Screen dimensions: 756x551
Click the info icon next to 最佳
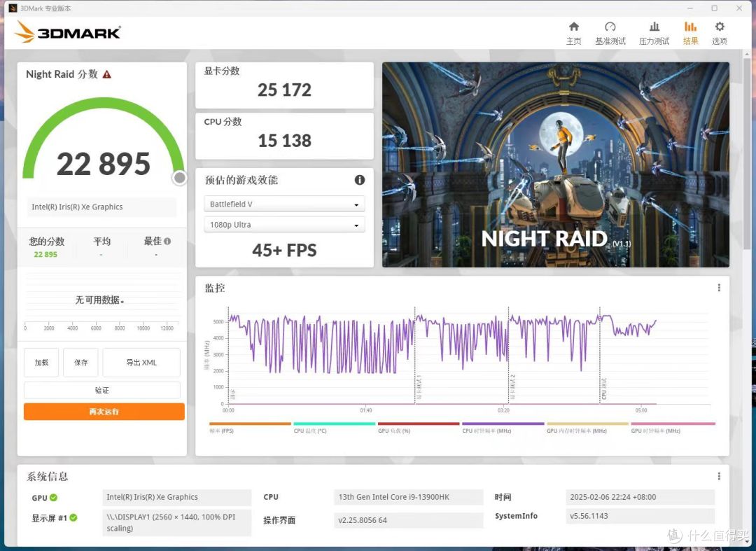[167, 241]
